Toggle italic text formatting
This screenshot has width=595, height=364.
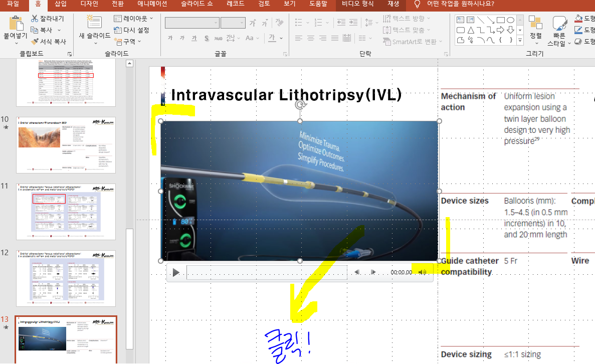click(182, 38)
